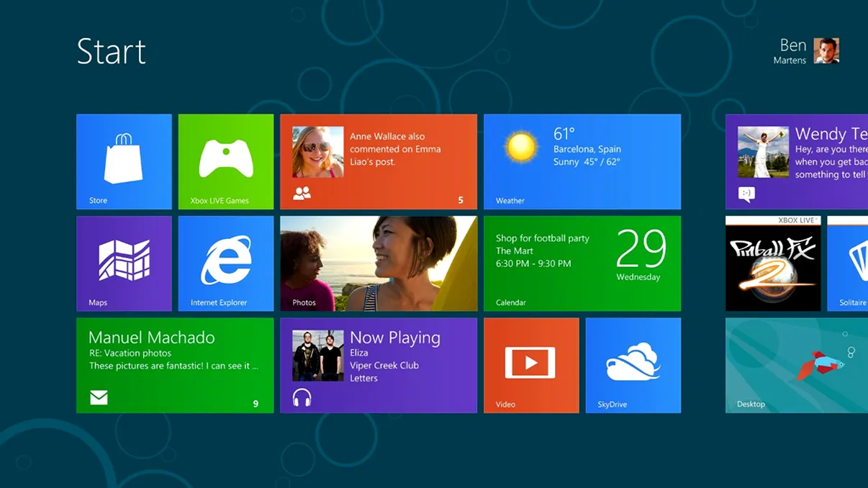The image size is (868, 488).
Task: Open the Maps app
Action: tap(124, 263)
